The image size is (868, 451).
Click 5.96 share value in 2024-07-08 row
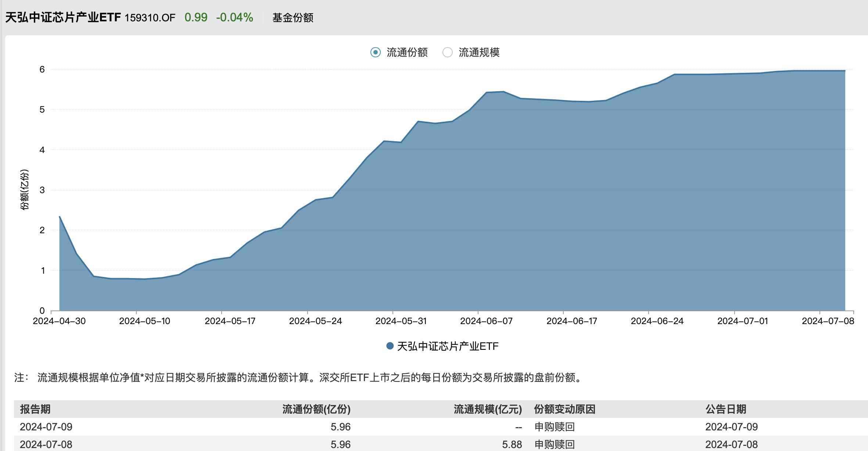(340, 444)
